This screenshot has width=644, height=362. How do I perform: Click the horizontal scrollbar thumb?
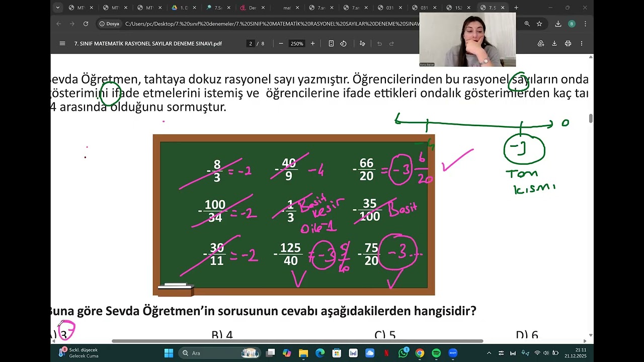[x=297, y=341]
